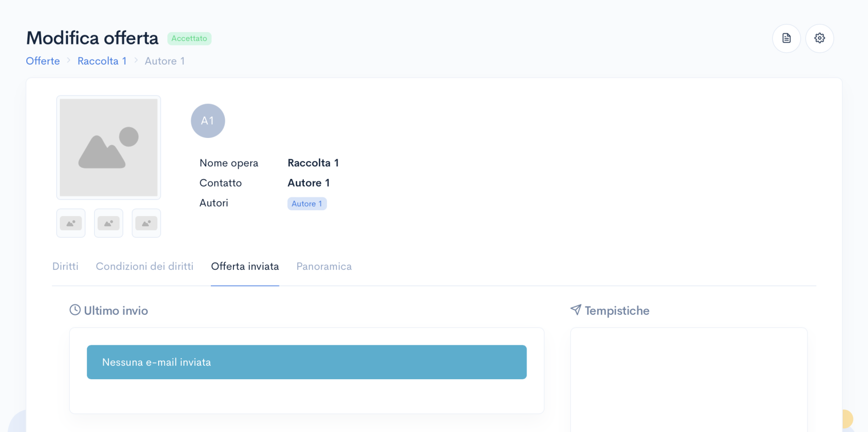The height and width of the screenshot is (432, 868).
Task: Select the large cover image placeholder
Action: 109,147
